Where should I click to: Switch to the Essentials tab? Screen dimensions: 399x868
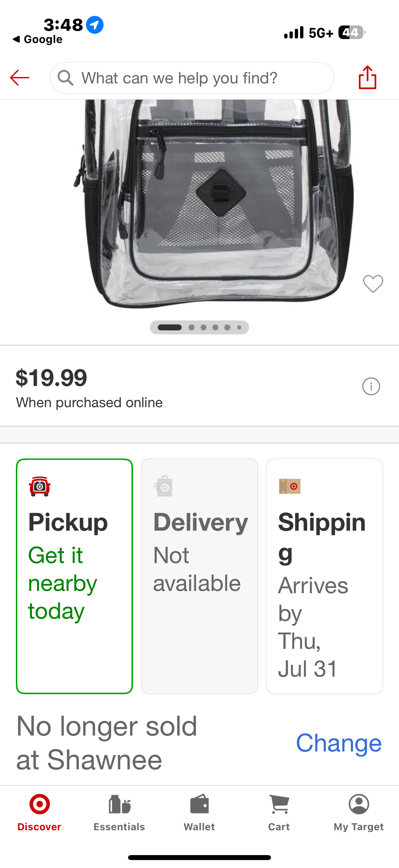(119, 812)
